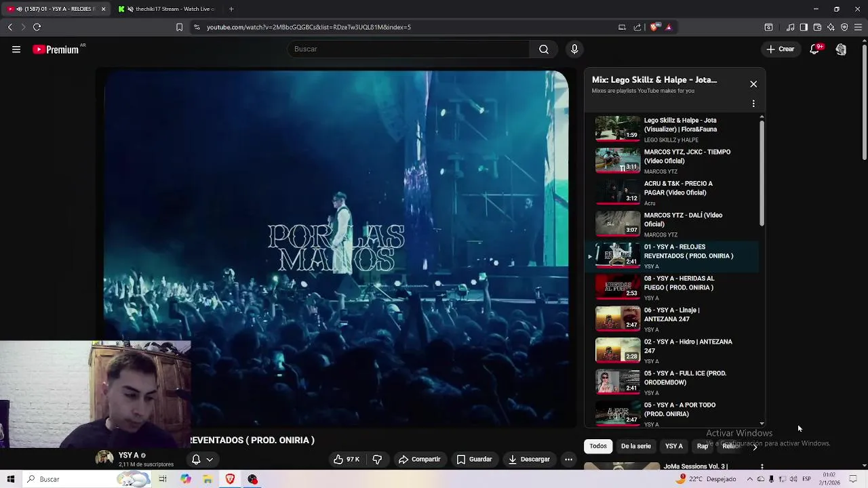Open Windows Start menu
The width and height of the screenshot is (868, 488).
(x=10, y=479)
